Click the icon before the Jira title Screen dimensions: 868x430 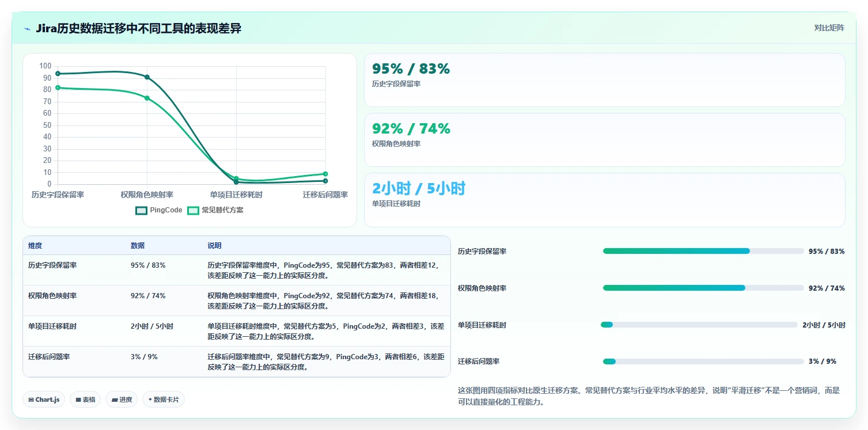28,28
